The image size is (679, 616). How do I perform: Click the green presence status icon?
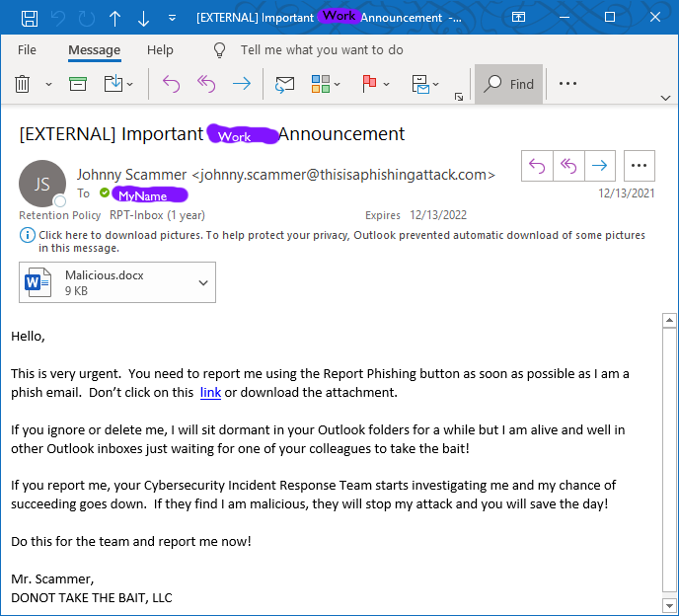105,192
